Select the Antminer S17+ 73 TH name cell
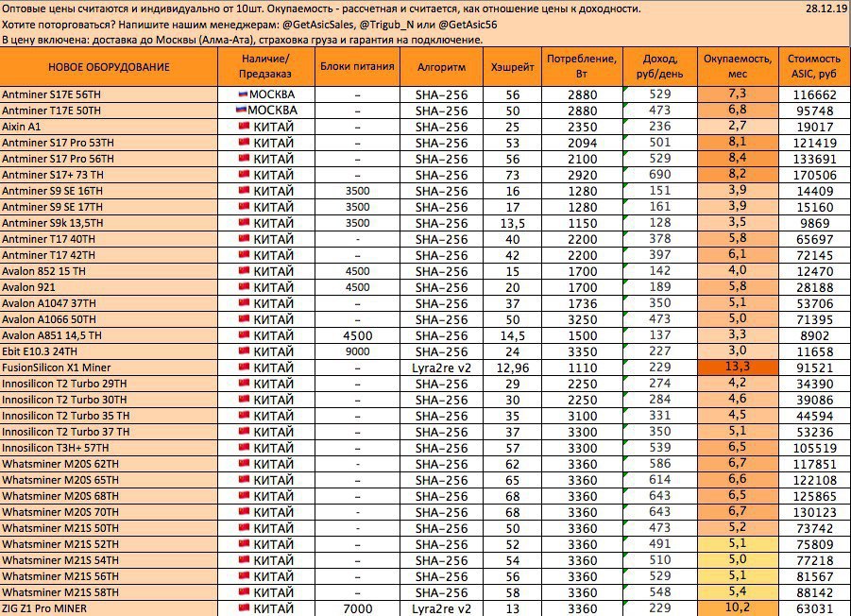The height and width of the screenshot is (616, 851). 109,175
